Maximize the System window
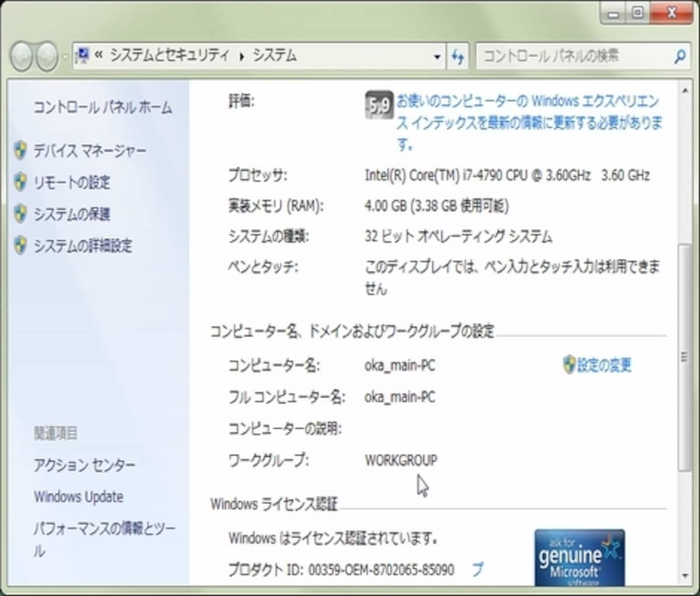Image resolution: width=700 pixels, height=596 pixels. [x=638, y=13]
